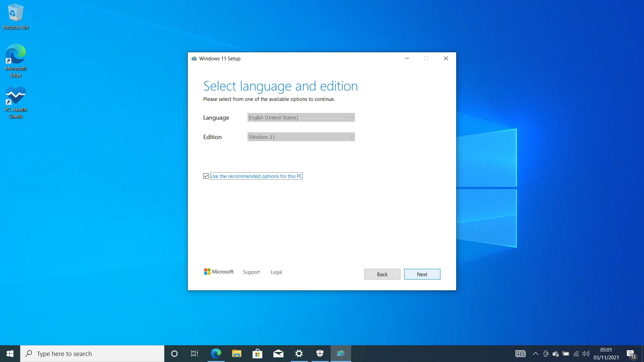The width and height of the screenshot is (644, 362).
Task: Open File Explorer from taskbar
Action: [236, 353]
